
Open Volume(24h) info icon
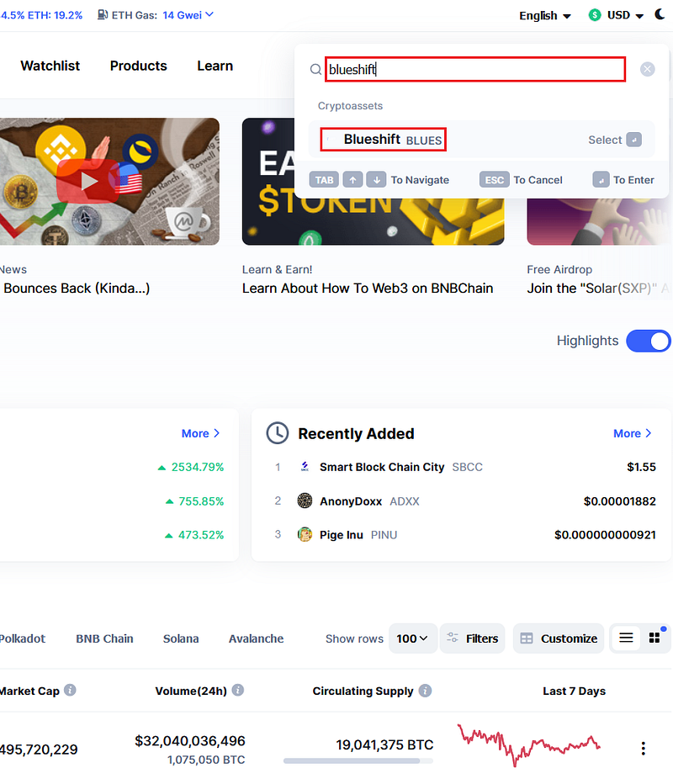[238, 690]
